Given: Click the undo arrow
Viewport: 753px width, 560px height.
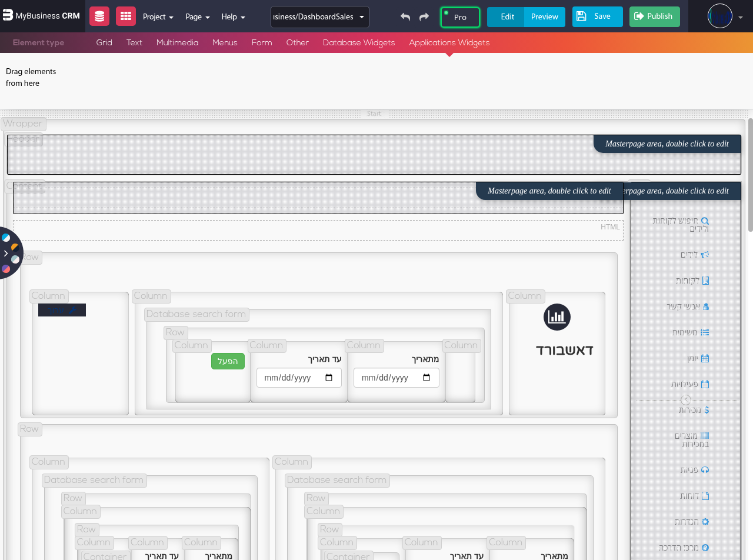Looking at the screenshot, I should [x=405, y=17].
